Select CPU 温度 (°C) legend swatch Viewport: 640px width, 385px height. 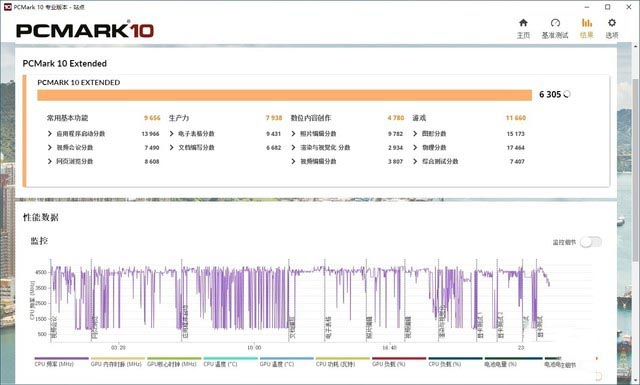230,358
